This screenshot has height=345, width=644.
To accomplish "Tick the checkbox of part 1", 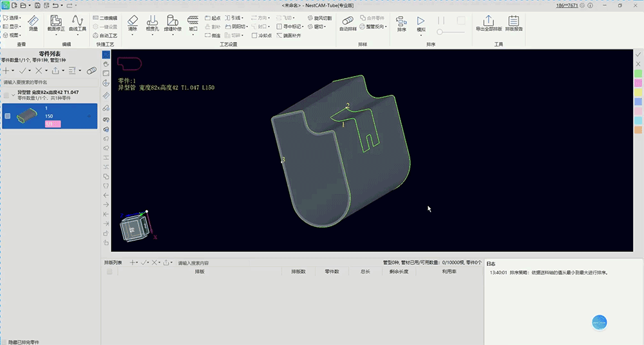I will click(x=7, y=116).
